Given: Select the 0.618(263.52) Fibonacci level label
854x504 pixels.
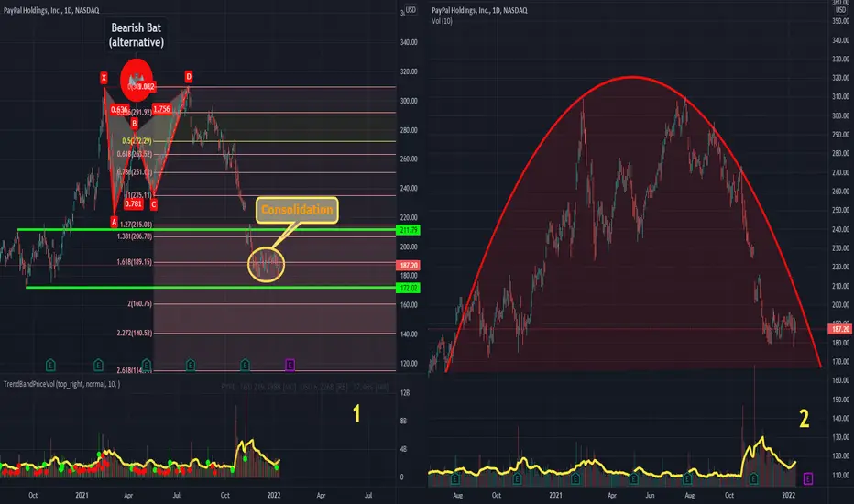Looking at the screenshot, I should pos(135,154).
